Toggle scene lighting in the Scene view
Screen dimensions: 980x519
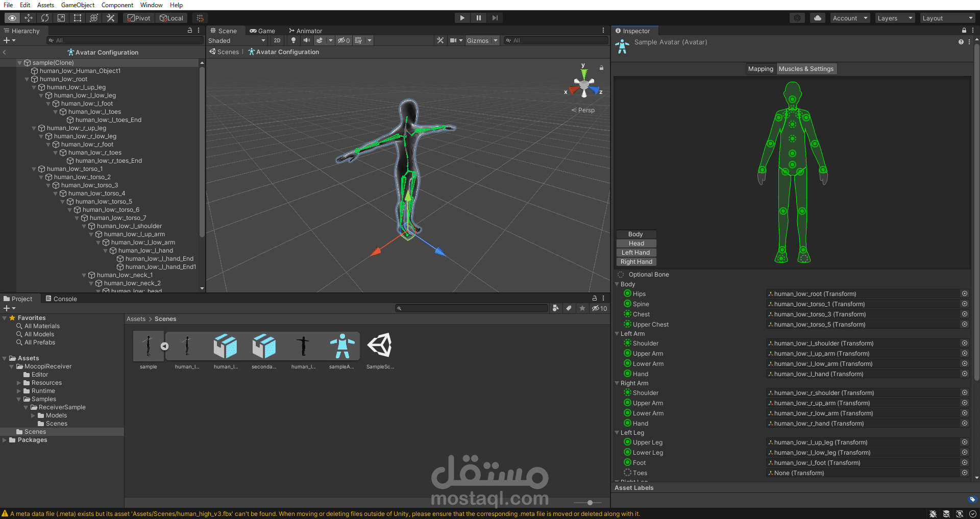tap(293, 40)
